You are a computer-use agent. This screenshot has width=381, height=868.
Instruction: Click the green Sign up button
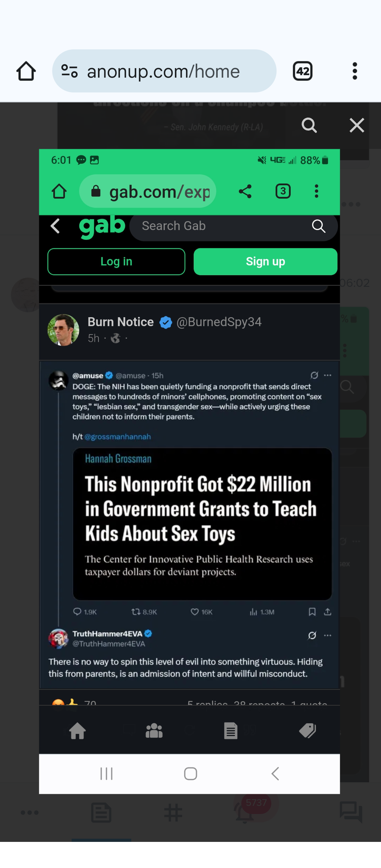point(265,262)
